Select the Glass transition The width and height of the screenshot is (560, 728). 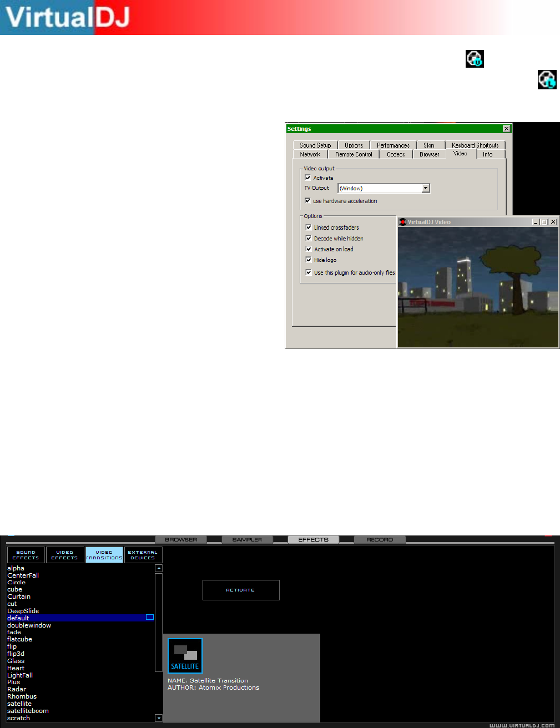16,661
